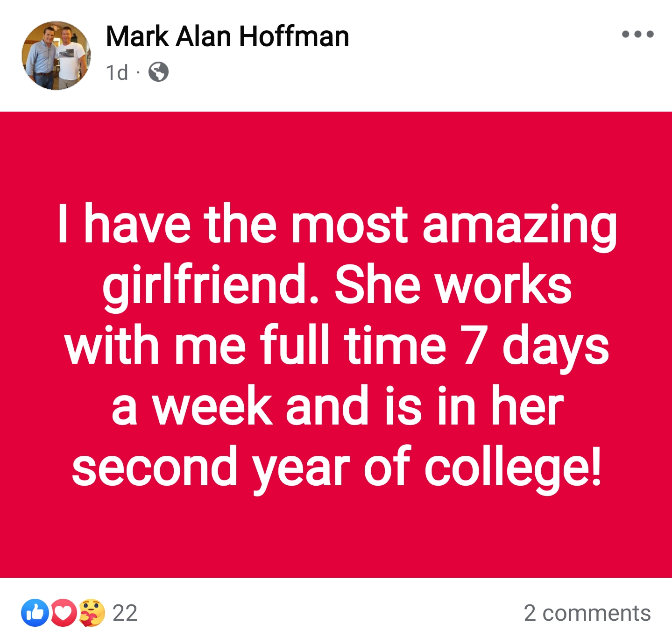Open the three-dot post options menu
Screen dimensions: 672x638
tap(637, 34)
